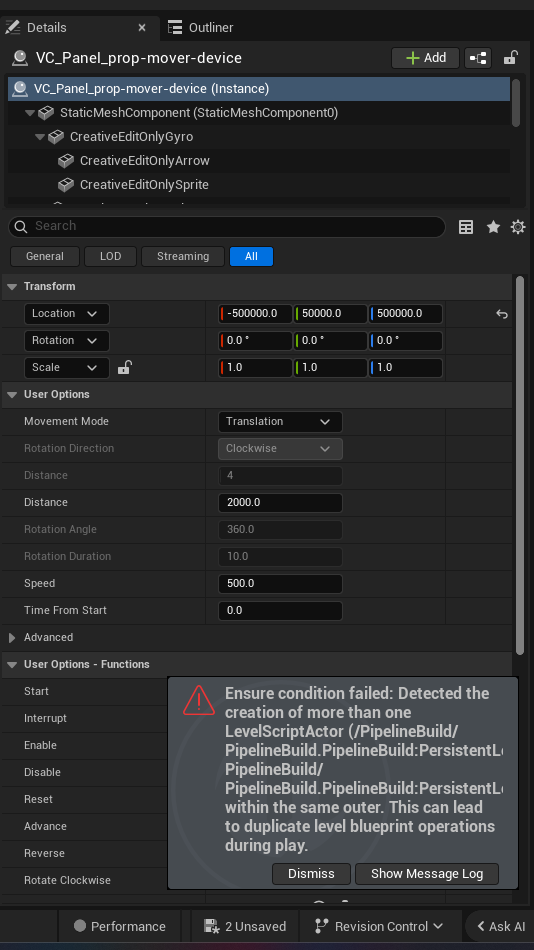This screenshot has width=534, height=950.
Task: Select VC_Panel_prop-mover-device (Instance) row
Action: pyautogui.click(x=259, y=89)
